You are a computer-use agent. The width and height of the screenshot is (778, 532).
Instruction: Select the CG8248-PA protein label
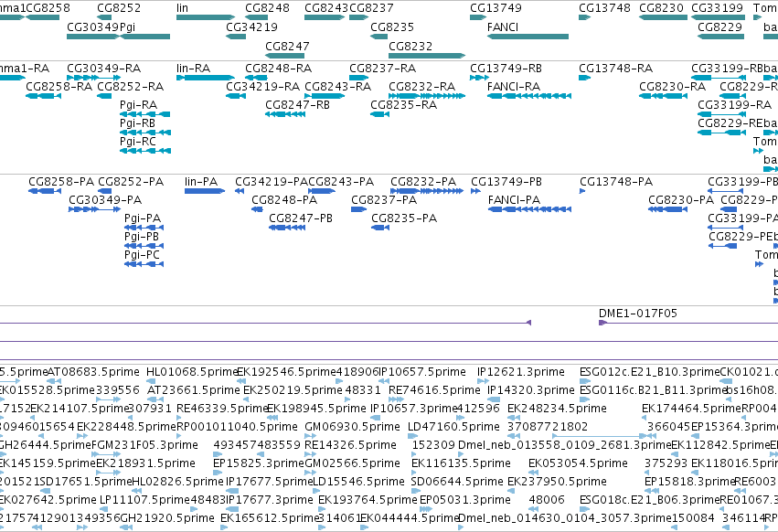coord(284,200)
